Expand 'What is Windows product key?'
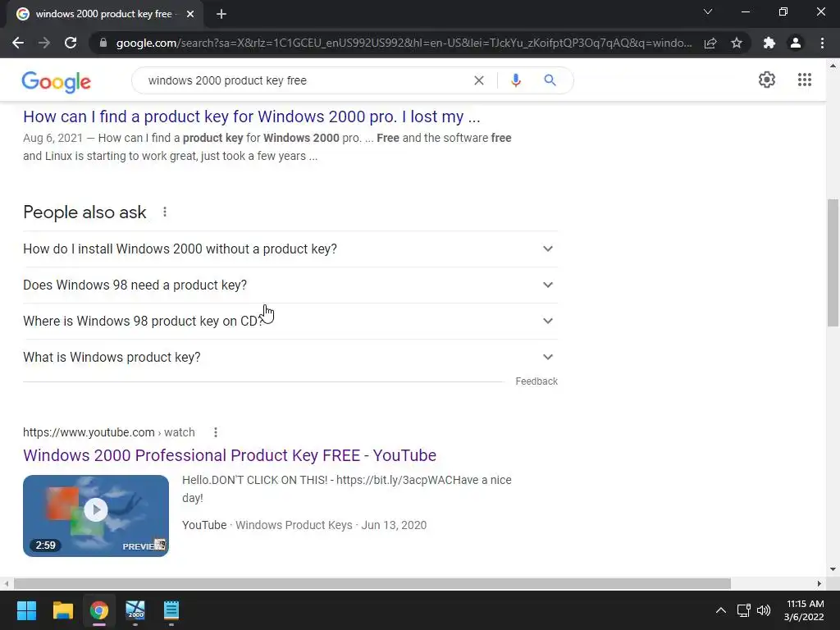 (x=290, y=357)
